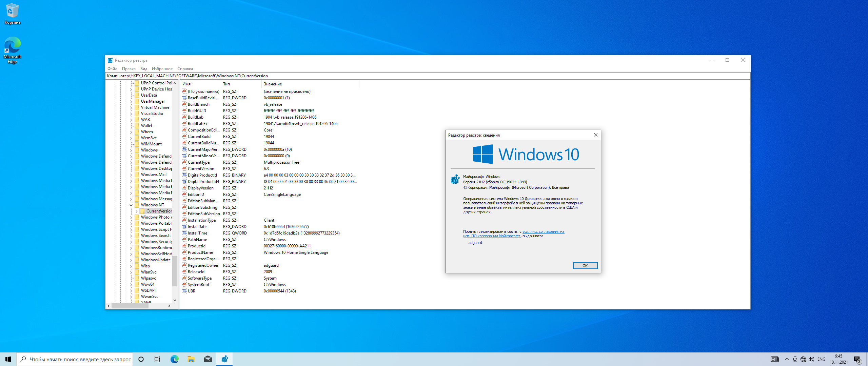Expand the Windows Mail tree node

click(x=131, y=175)
